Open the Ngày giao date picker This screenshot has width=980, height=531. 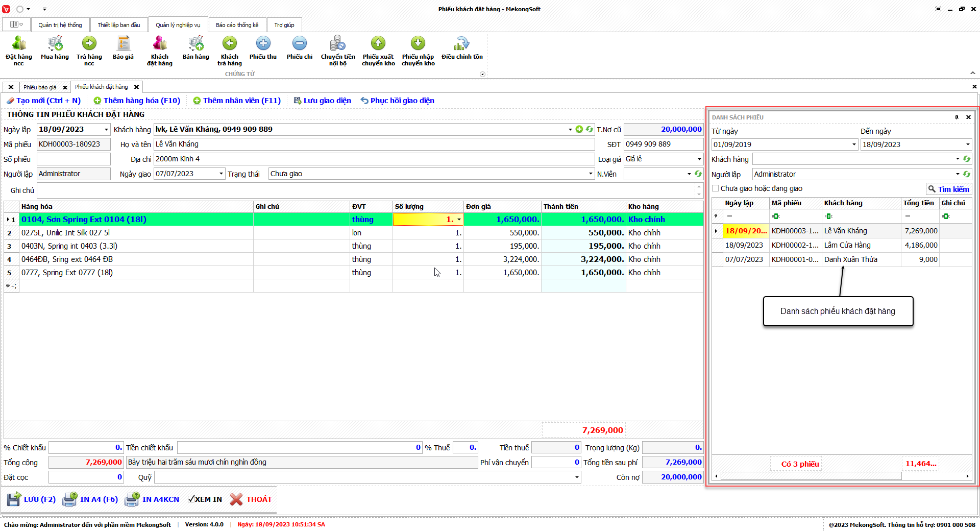click(221, 174)
